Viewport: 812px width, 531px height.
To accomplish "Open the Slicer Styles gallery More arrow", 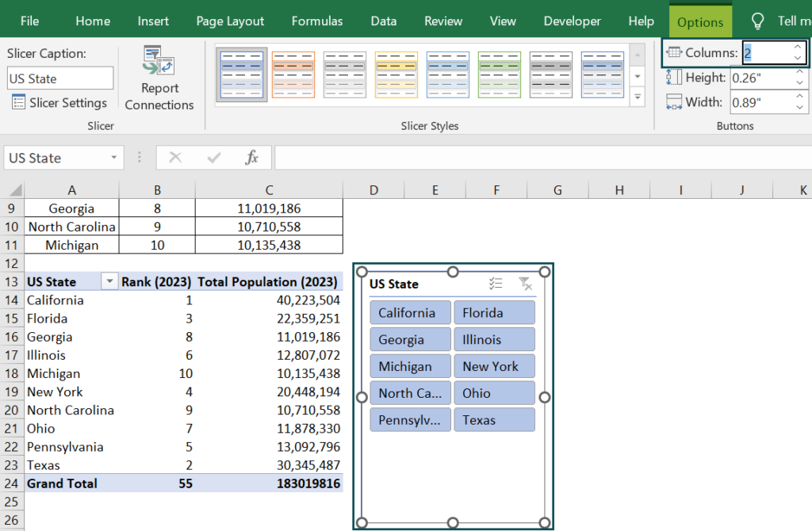I will pos(637,97).
